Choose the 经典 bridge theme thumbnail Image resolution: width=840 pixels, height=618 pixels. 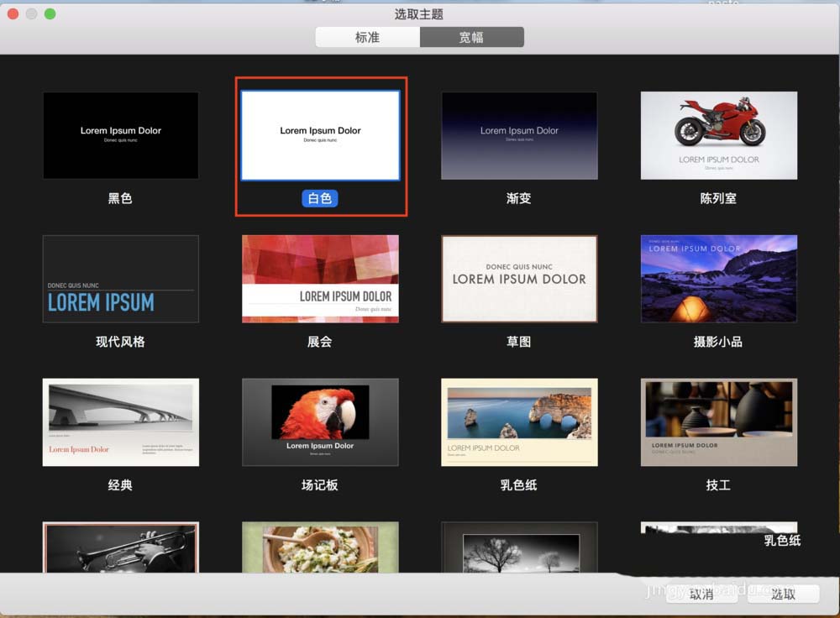click(x=121, y=422)
